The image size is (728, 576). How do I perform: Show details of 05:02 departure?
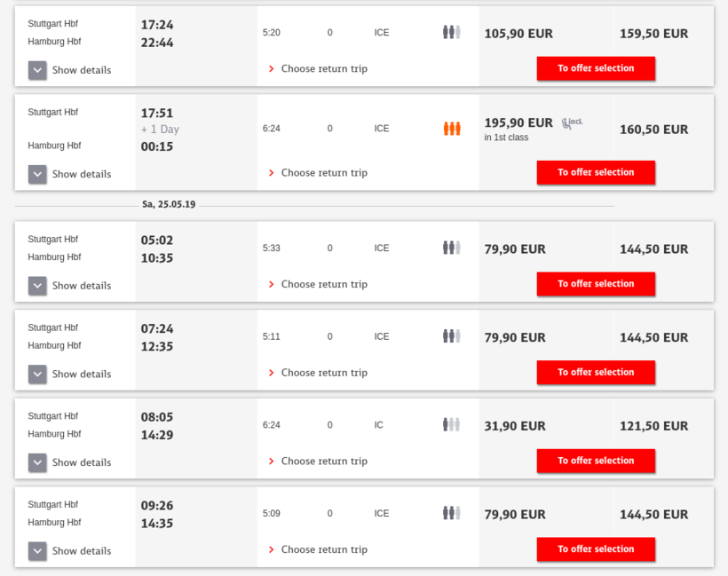tap(37, 285)
